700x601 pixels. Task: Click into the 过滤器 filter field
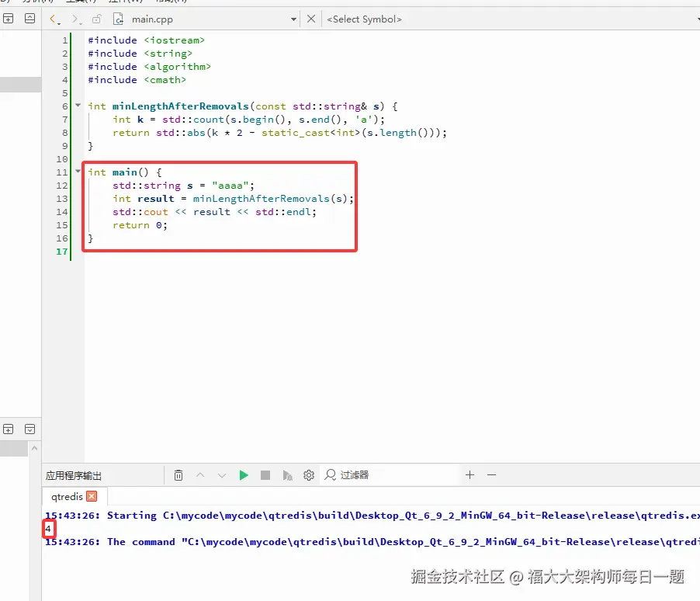tap(390, 475)
